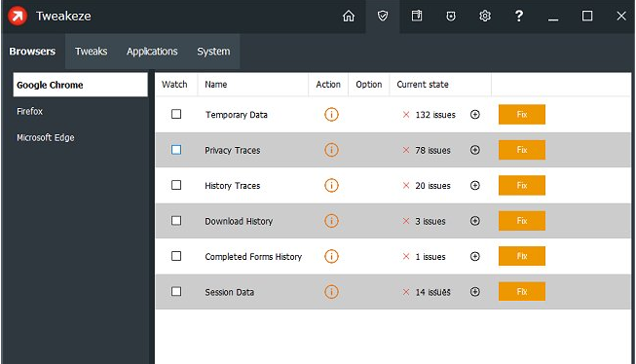Screen dimensions: 636x364
Task: Click info icon for Session Data
Action: coord(331,291)
